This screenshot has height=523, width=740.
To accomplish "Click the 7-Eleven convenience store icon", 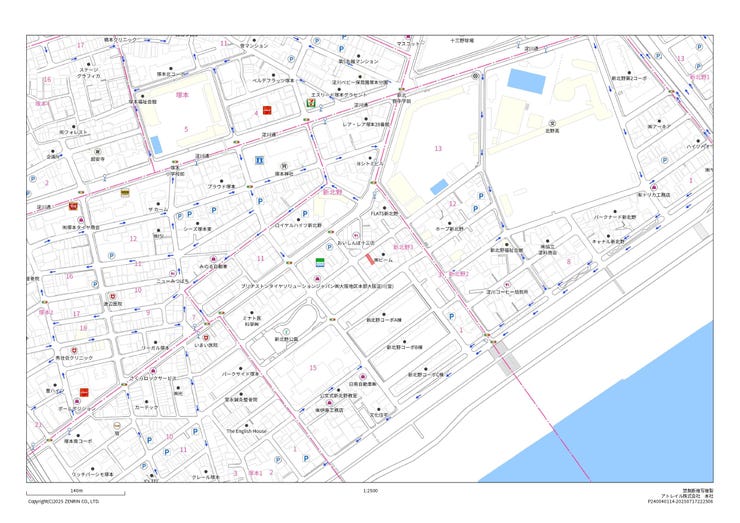I will click(311, 102).
